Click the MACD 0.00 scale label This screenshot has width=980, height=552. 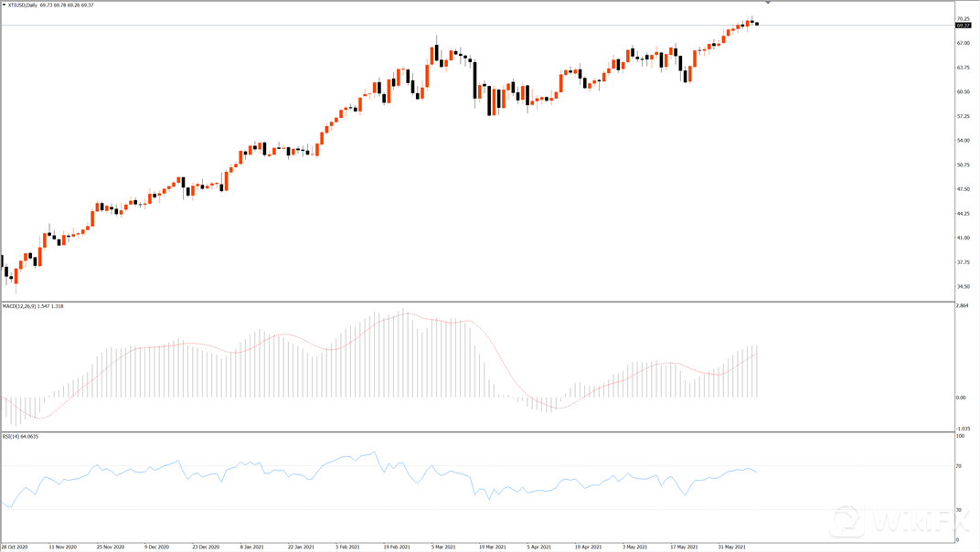coord(961,398)
